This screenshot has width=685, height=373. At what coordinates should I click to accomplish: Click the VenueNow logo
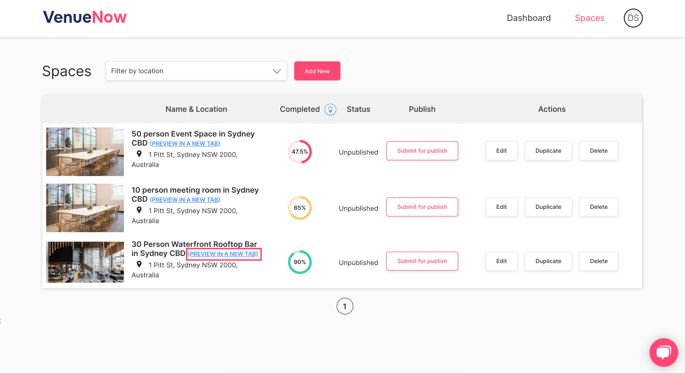point(85,17)
